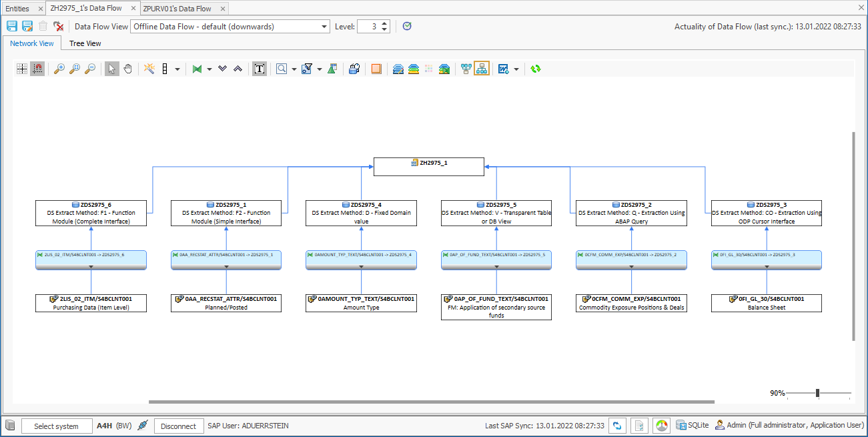This screenshot has height=437, width=868.
Task: Select the ZH2975_1 node in the diagram
Action: click(x=429, y=166)
